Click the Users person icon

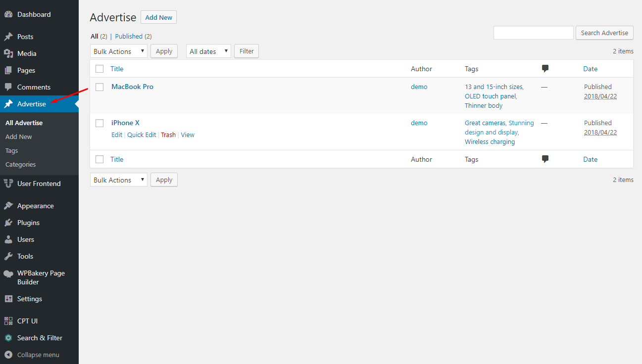(8, 239)
